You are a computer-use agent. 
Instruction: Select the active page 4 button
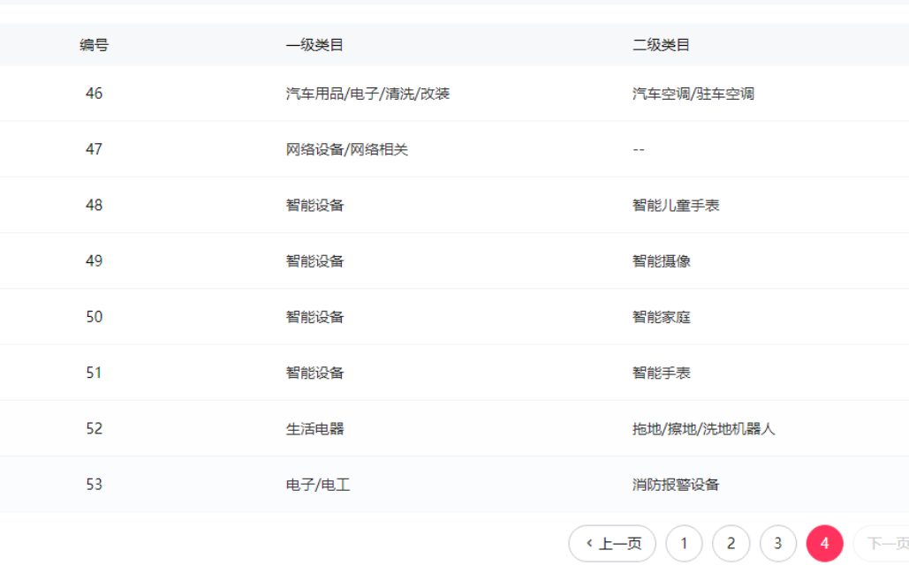pyautogui.click(x=824, y=544)
